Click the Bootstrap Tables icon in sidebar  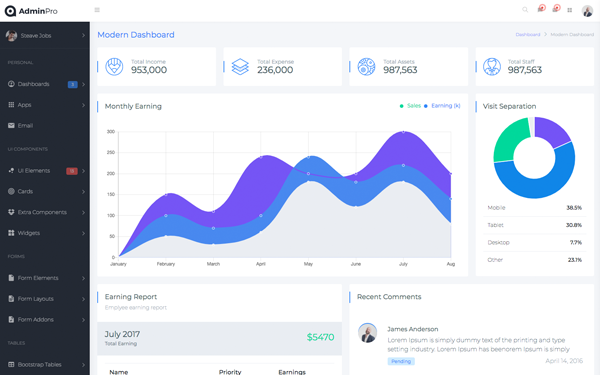tap(11, 364)
